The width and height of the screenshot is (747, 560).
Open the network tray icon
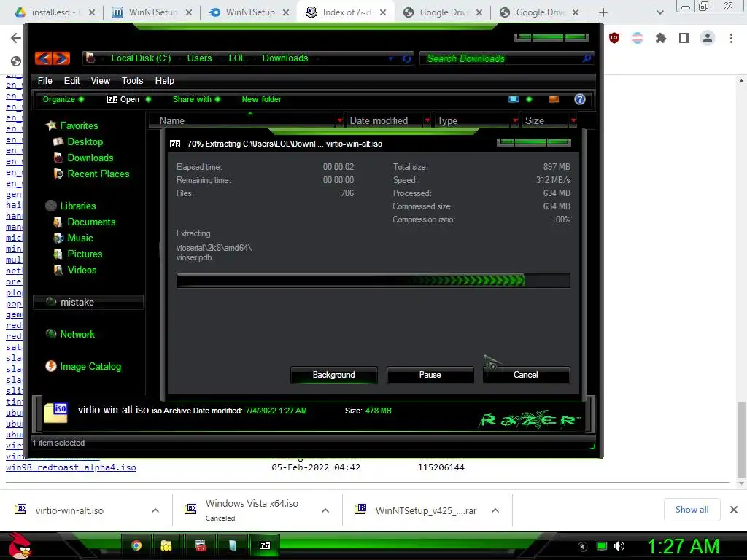(602, 546)
